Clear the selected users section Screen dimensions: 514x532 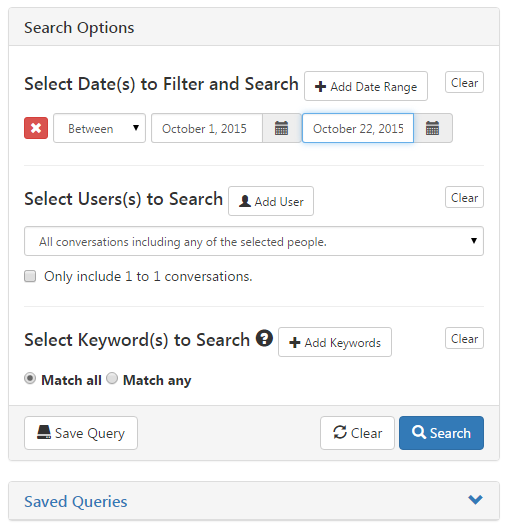pos(464,197)
